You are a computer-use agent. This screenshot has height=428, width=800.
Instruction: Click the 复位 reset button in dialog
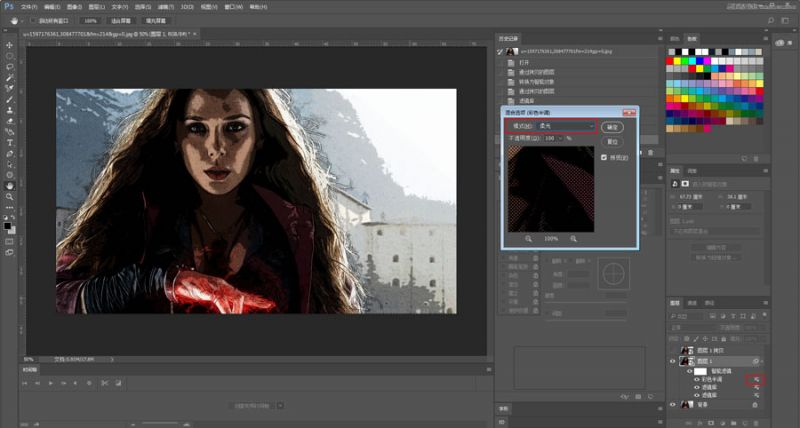click(x=613, y=142)
